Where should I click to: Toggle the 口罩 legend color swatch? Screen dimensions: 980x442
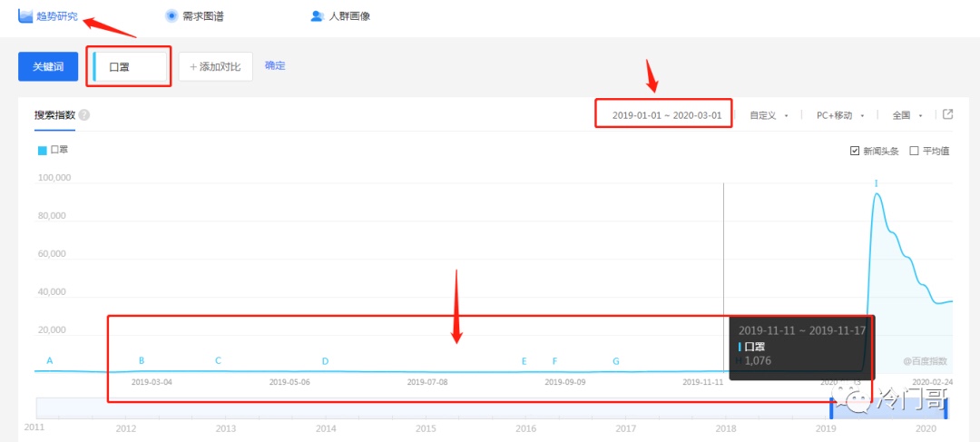point(43,150)
